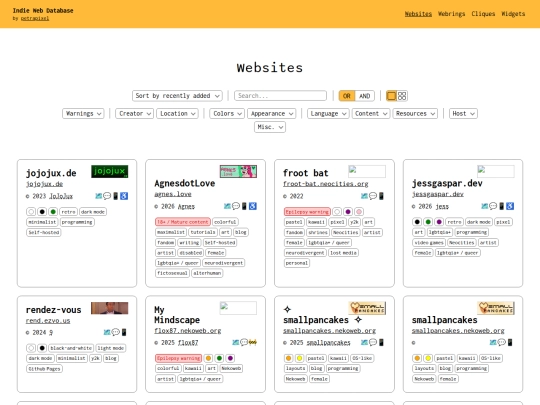Click the phone icon on the smallpancakes 2025 card

point(381,342)
